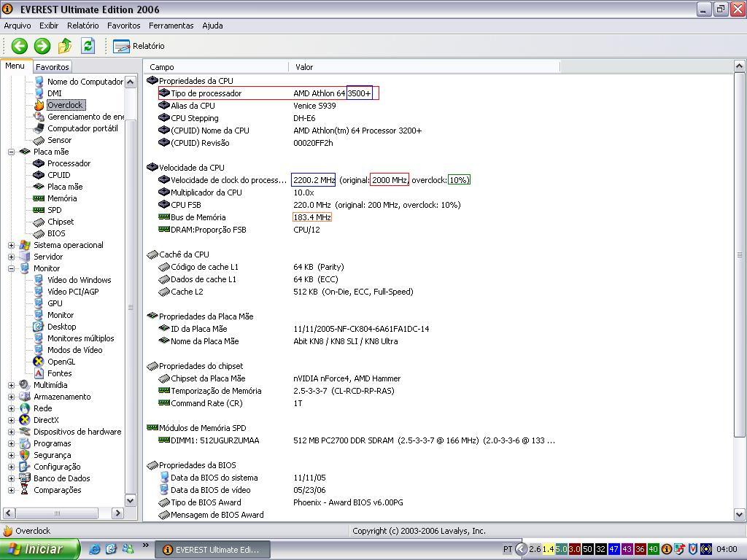
Task: Open the BIOS page in the tree
Action: click(56, 233)
